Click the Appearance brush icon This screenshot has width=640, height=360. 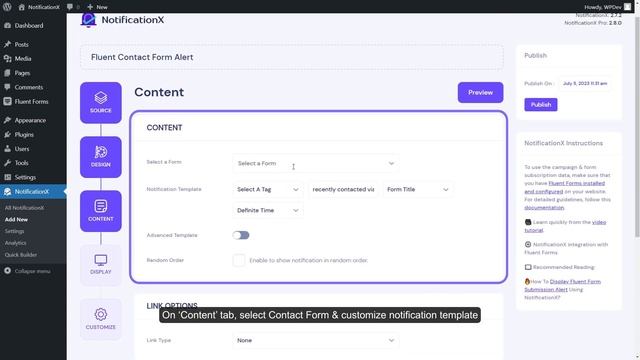coord(7,120)
